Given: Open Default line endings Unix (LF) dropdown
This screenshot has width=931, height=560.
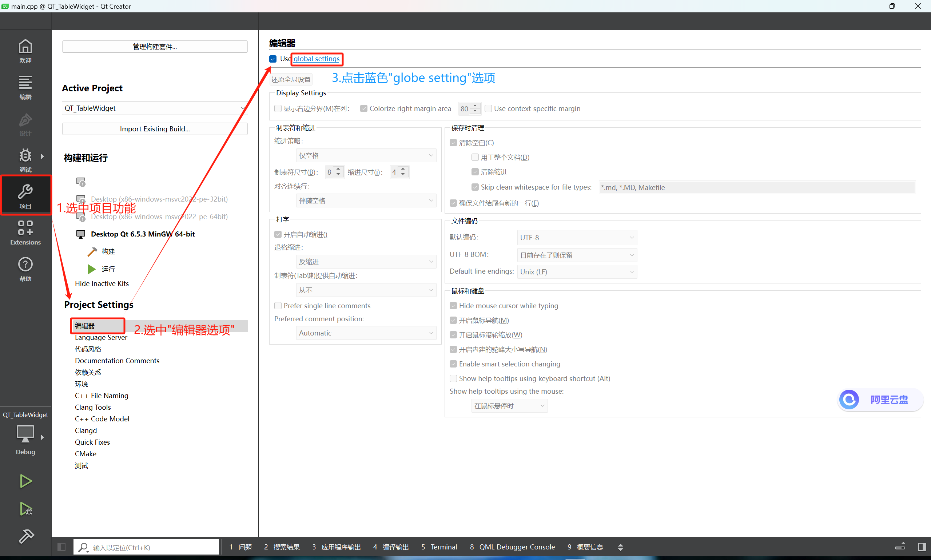Looking at the screenshot, I should click(x=577, y=272).
